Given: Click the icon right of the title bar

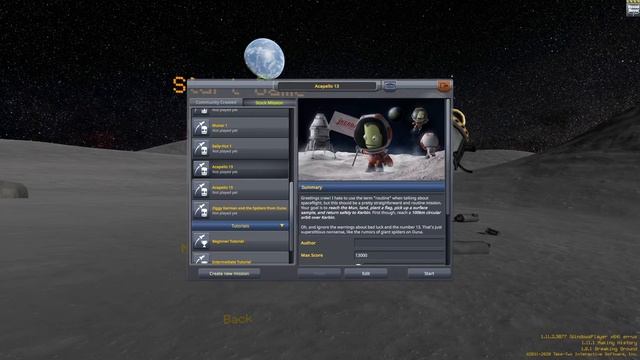Looking at the screenshot, I should tap(390, 86).
